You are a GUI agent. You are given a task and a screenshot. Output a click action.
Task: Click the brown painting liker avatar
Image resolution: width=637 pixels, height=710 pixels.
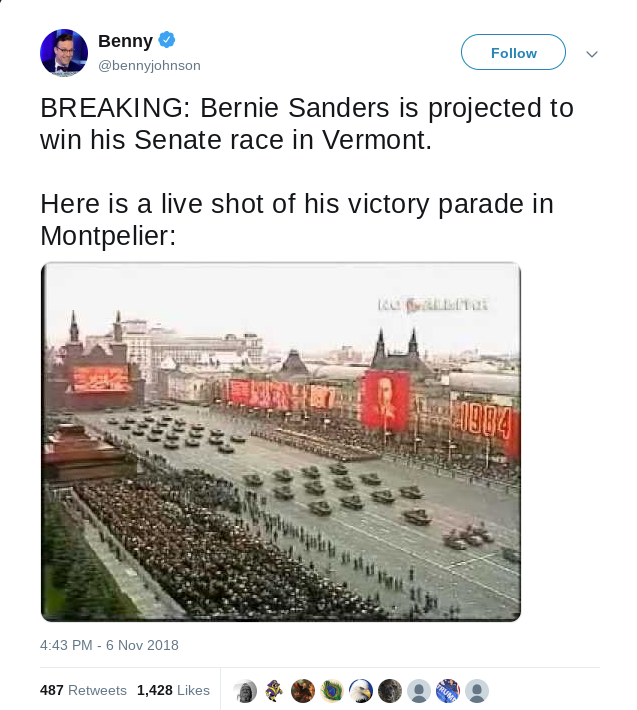(x=303, y=691)
